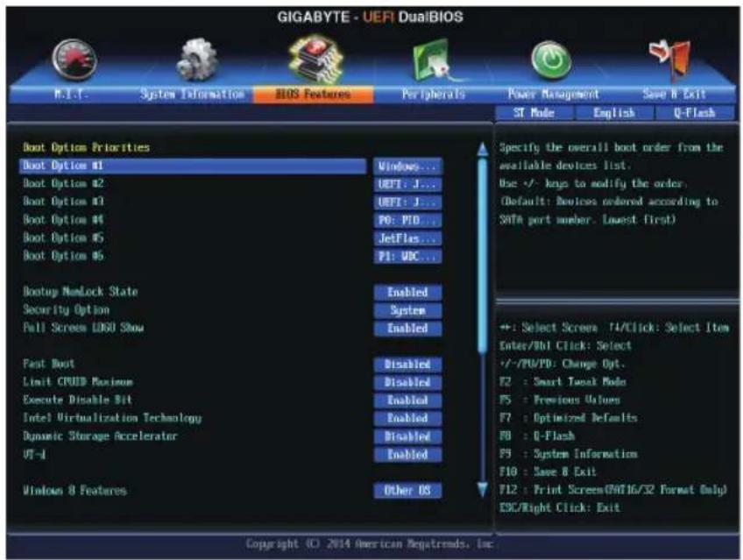Click ESC/Right Click: Exit help line
The width and height of the screenshot is (743, 560).
pos(560,508)
